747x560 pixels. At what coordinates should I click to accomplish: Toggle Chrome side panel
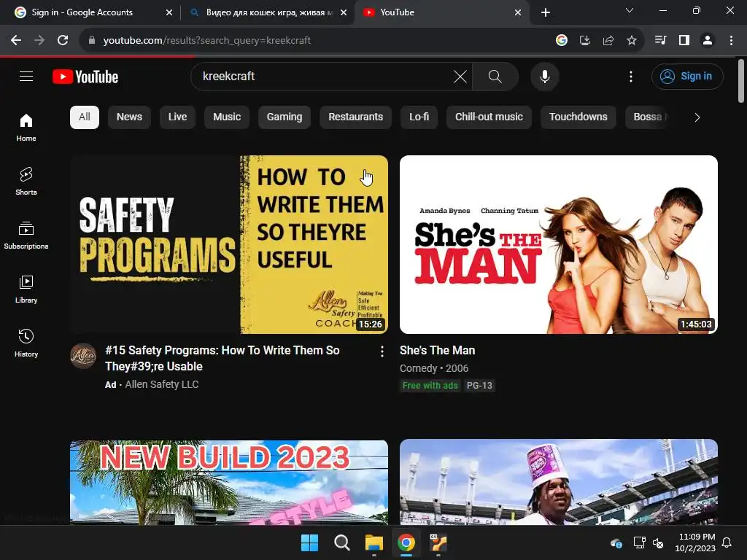(x=684, y=41)
